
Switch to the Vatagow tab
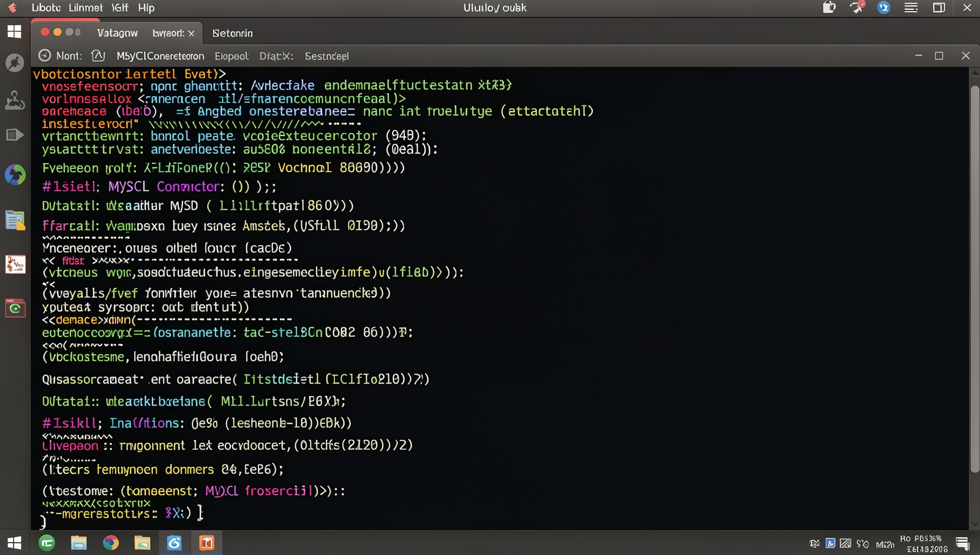pyautogui.click(x=118, y=33)
